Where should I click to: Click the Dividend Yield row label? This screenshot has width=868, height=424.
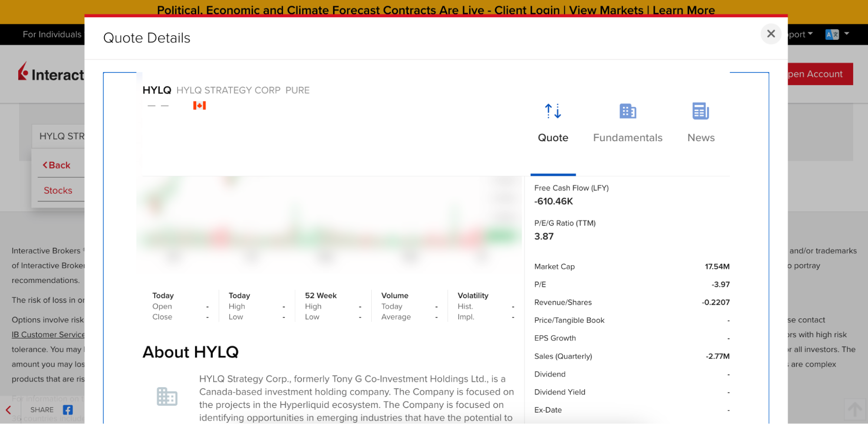click(560, 392)
